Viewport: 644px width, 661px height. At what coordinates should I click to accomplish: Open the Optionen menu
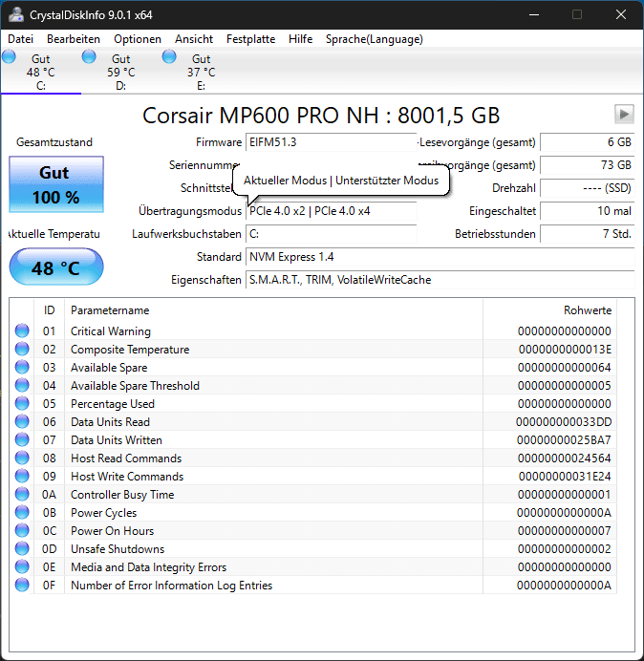pyautogui.click(x=138, y=39)
